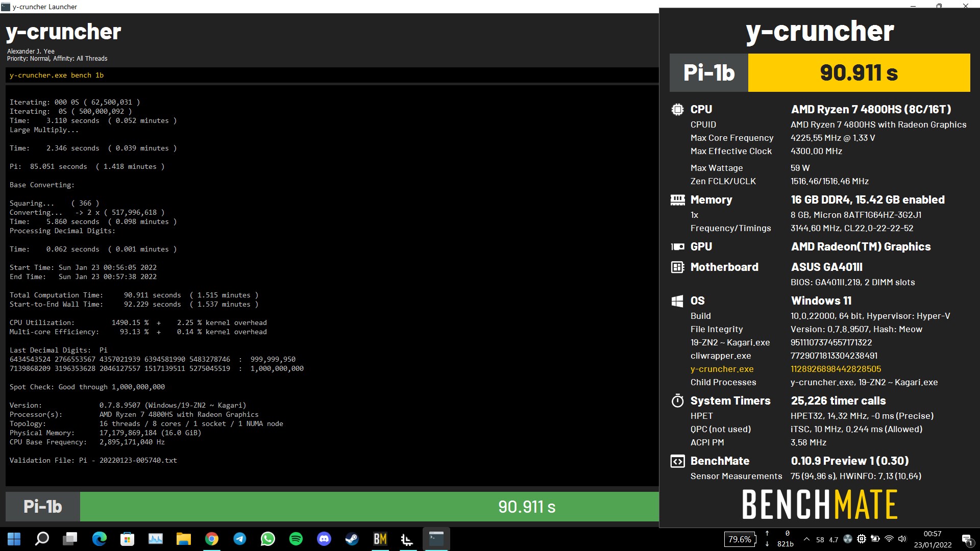Click the BenchMate code-bracket icon
The image size is (980, 551).
(x=677, y=461)
